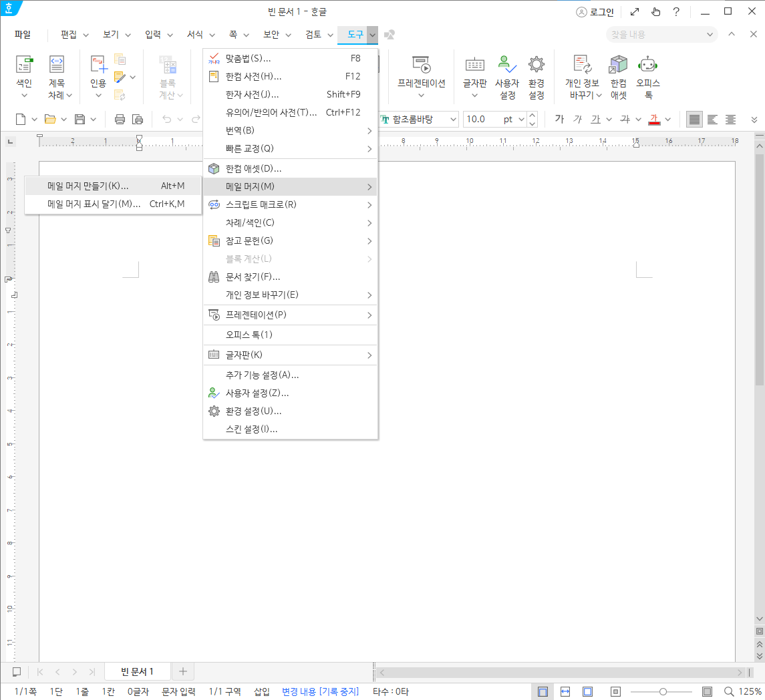
Task: Click the undo arrow icon
Action: pyautogui.click(x=166, y=119)
